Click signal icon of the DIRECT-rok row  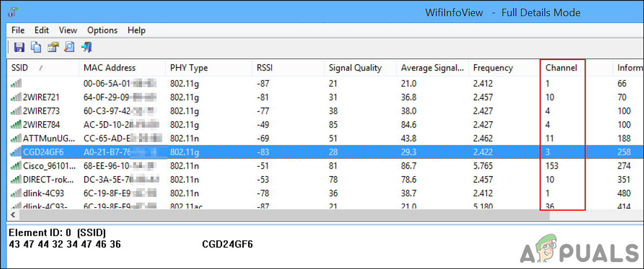[x=16, y=179]
